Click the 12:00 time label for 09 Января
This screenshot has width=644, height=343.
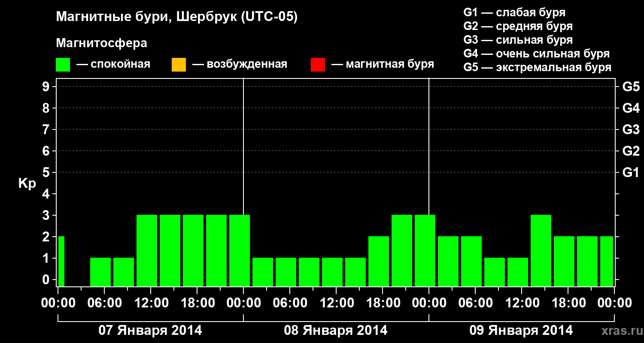522,303
